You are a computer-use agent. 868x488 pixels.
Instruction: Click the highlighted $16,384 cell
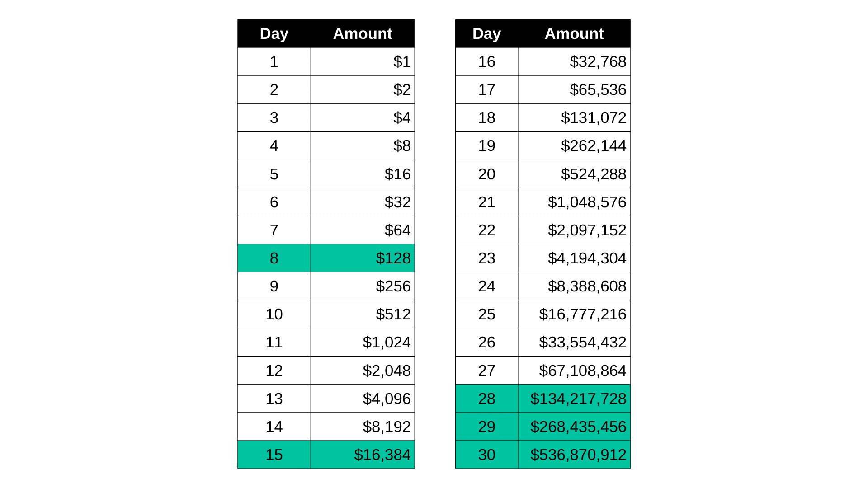pos(363,455)
